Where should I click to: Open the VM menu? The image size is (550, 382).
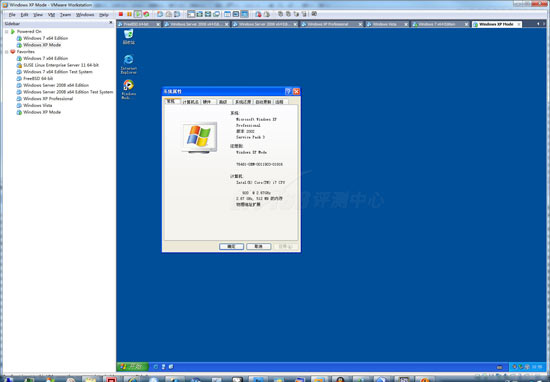[51, 15]
